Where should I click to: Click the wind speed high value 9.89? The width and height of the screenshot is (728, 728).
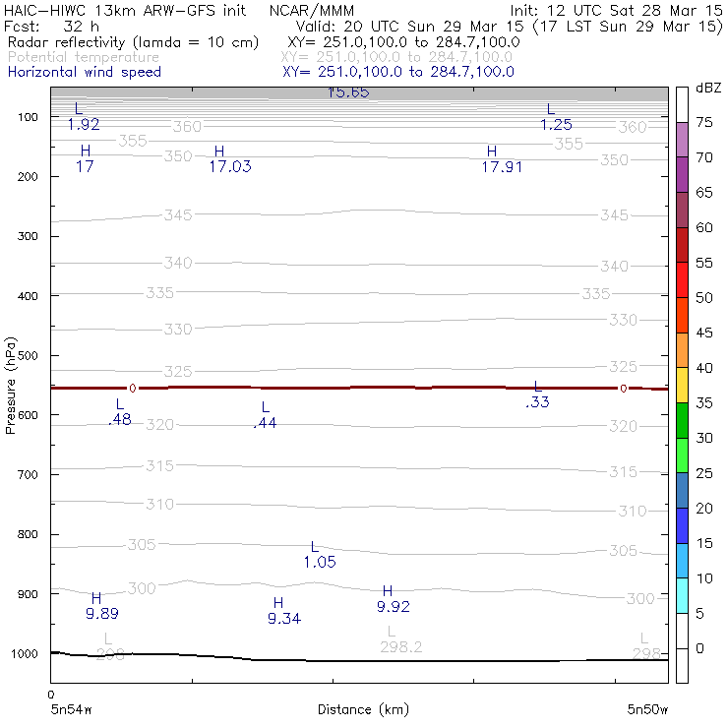pos(102,613)
